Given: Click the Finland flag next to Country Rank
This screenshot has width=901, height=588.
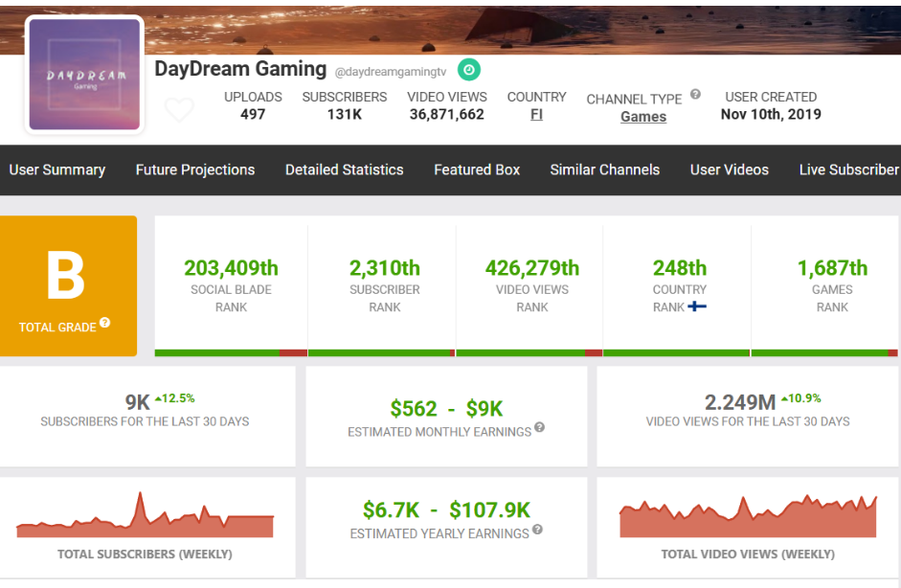Looking at the screenshot, I should 698,307.
